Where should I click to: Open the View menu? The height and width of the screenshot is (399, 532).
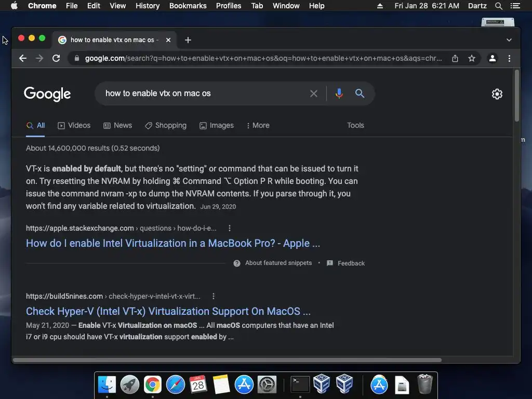(x=118, y=6)
